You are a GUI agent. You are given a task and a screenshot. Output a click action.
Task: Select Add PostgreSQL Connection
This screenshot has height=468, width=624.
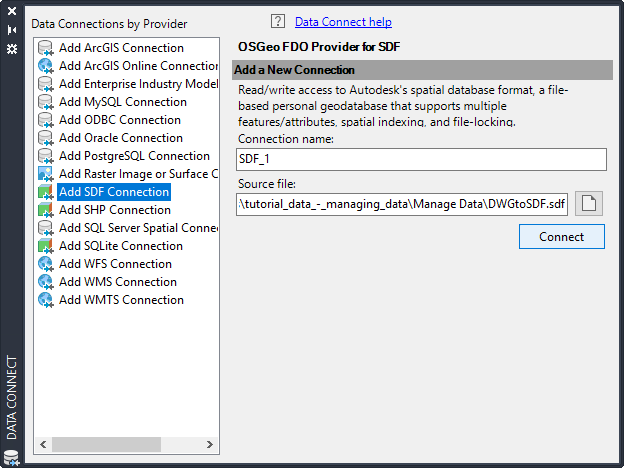click(x=134, y=156)
